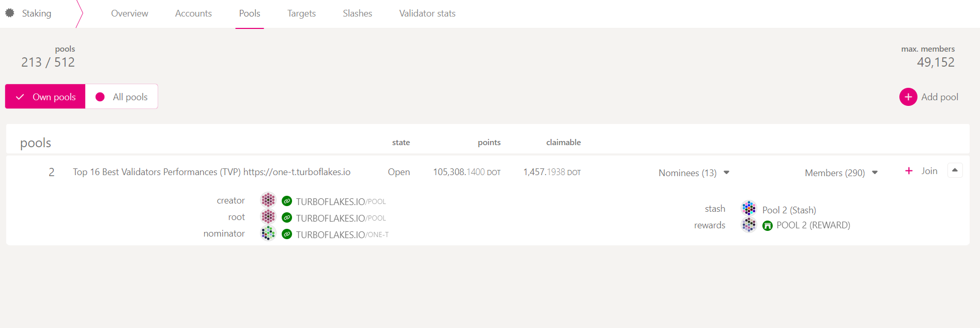Click the TURBOFLAKES.IO/ONE-T nominator name

click(342, 235)
